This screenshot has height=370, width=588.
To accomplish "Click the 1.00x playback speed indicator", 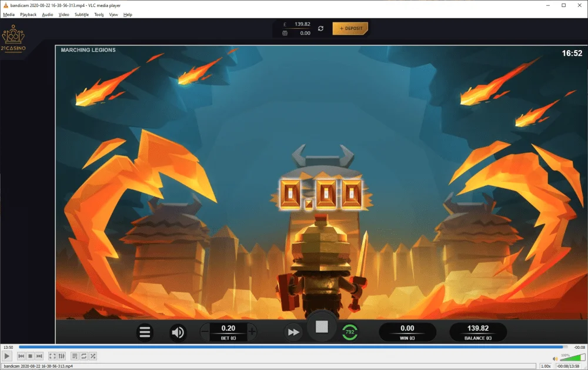I will [x=546, y=366].
